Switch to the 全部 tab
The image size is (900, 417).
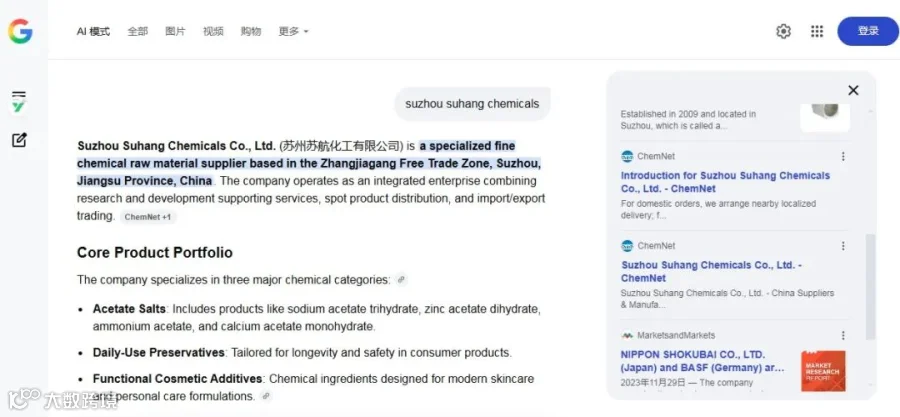[138, 31]
